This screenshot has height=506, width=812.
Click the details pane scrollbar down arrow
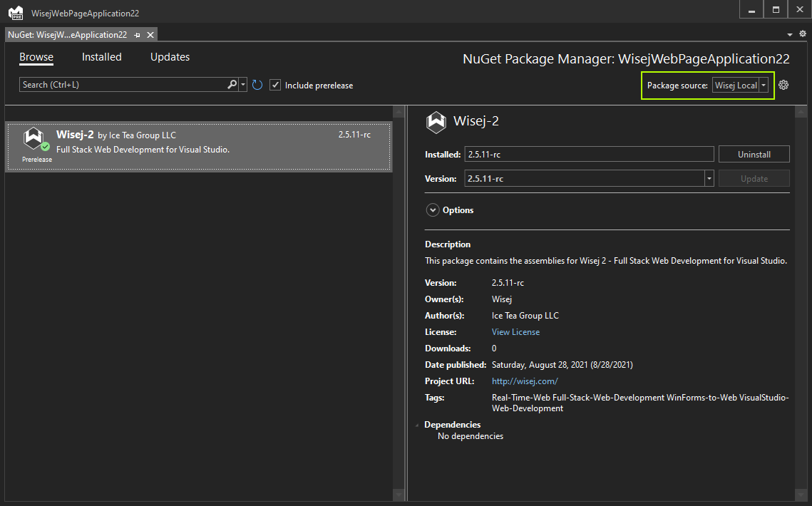[801, 495]
